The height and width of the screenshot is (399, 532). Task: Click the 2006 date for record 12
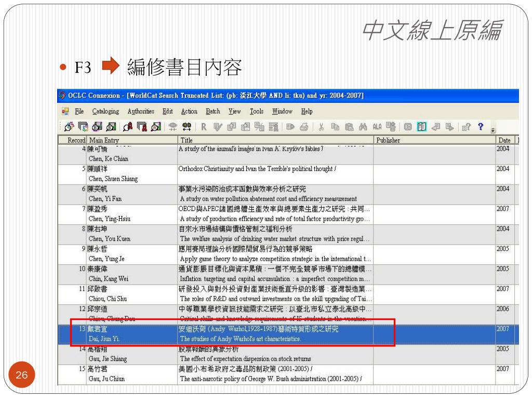point(503,309)
